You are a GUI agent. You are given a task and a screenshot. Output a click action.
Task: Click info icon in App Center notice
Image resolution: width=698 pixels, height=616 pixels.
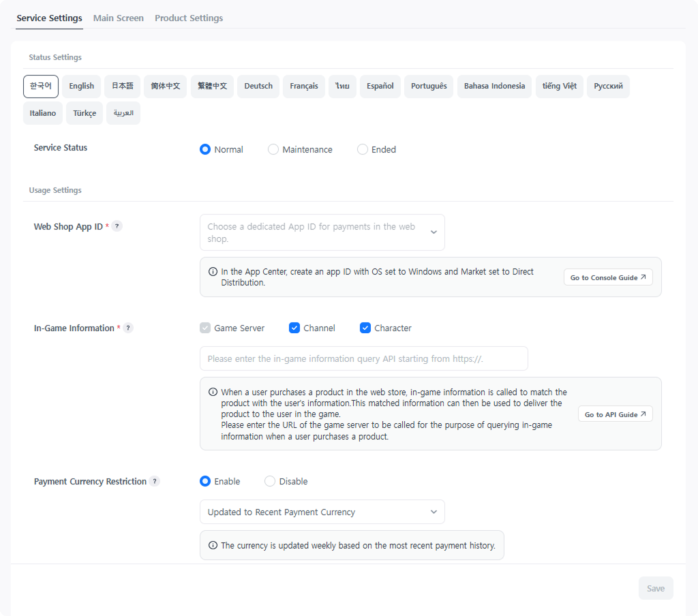tap(213, 272)
